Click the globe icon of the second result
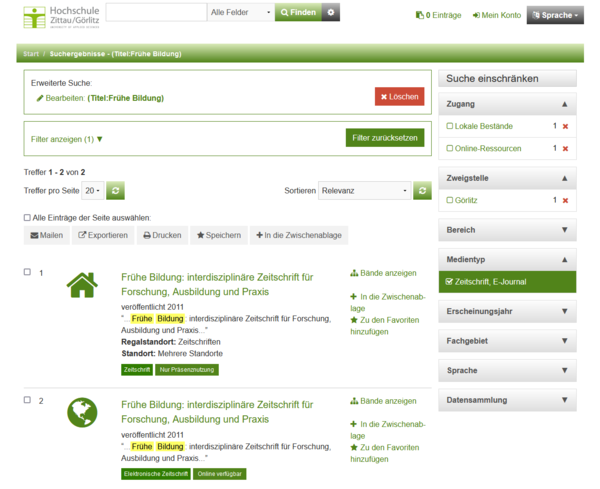The image size is (600, 489). 82,412
